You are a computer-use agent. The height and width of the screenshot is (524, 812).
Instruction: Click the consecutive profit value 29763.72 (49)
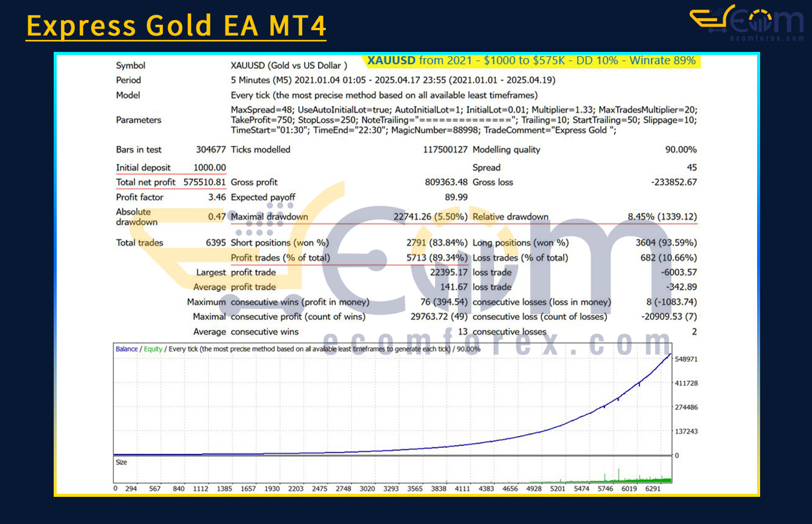[x=439, y=317]
